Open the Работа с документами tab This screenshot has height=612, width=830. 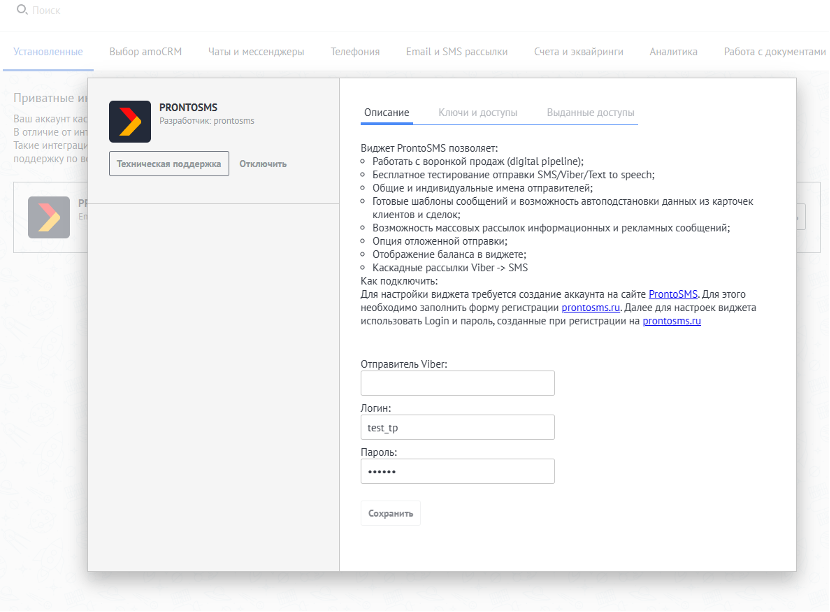click(775, 51)
